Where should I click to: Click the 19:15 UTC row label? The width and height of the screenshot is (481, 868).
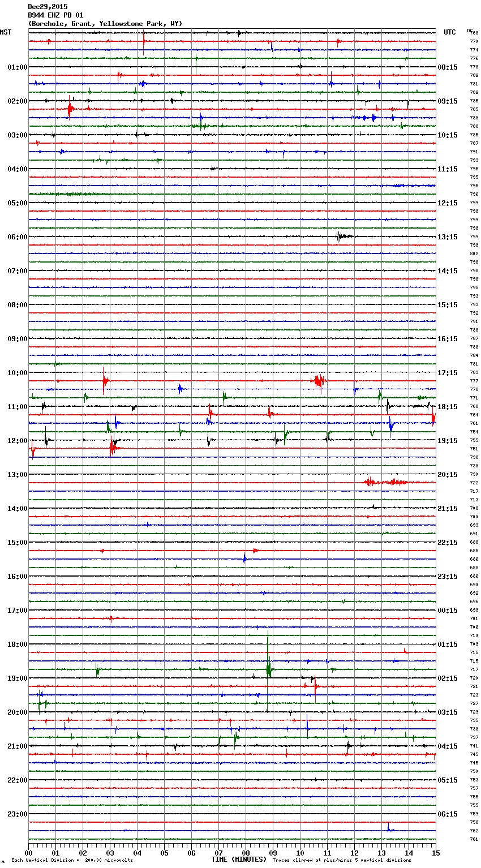pyautogui.click(x=448, y=441)
